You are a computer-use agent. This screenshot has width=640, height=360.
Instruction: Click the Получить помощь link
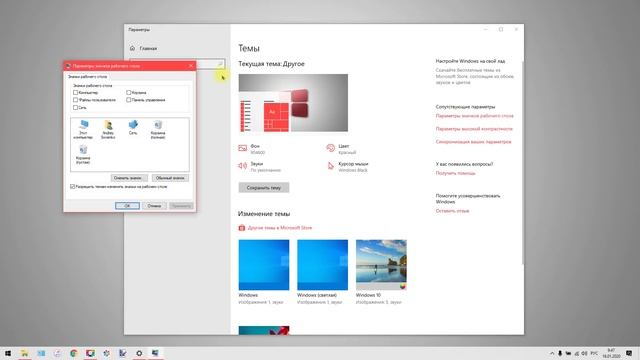456,173
